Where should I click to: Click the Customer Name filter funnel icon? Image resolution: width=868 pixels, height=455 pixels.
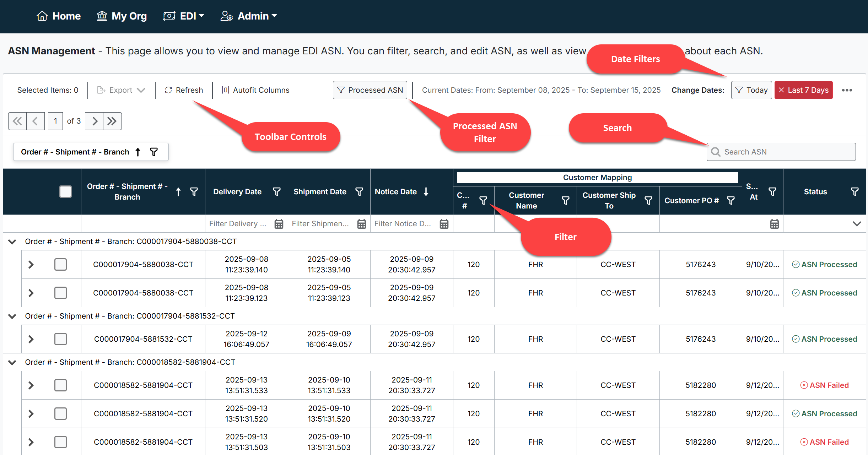(x=565, y=201)
